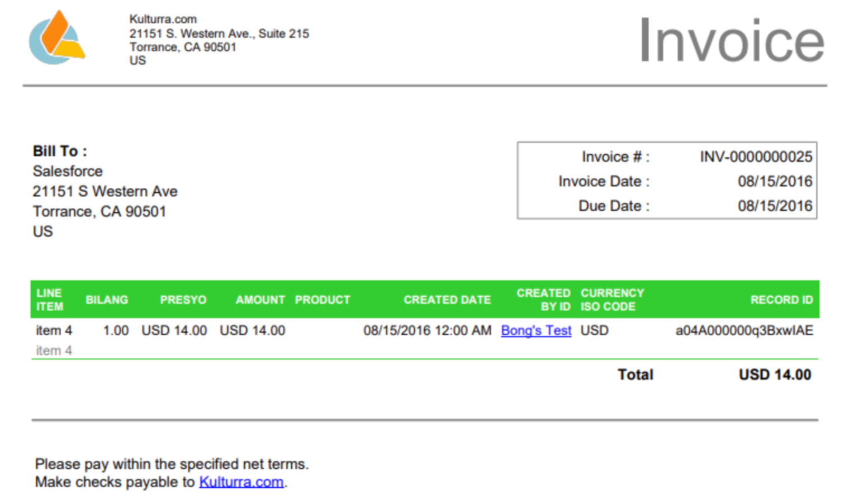
Task: Click the Due Date label
Action: [614, 206]
